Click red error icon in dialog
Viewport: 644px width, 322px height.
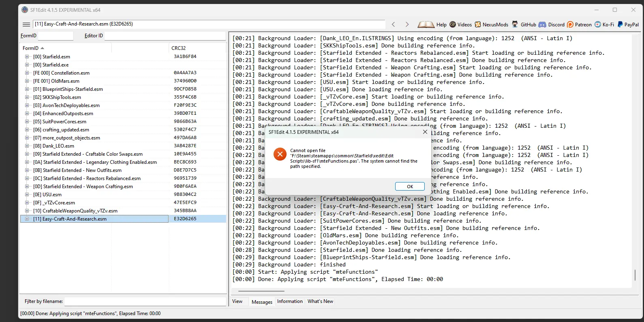click(280, 154)
